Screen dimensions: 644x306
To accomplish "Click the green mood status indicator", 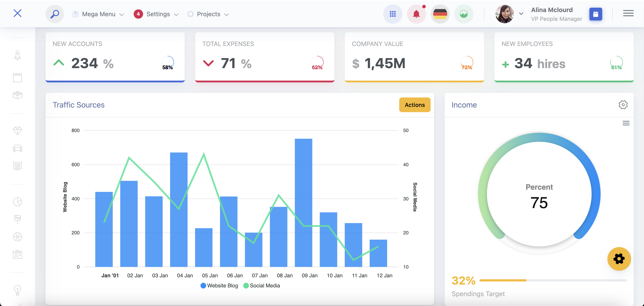I will coord(464,14).
